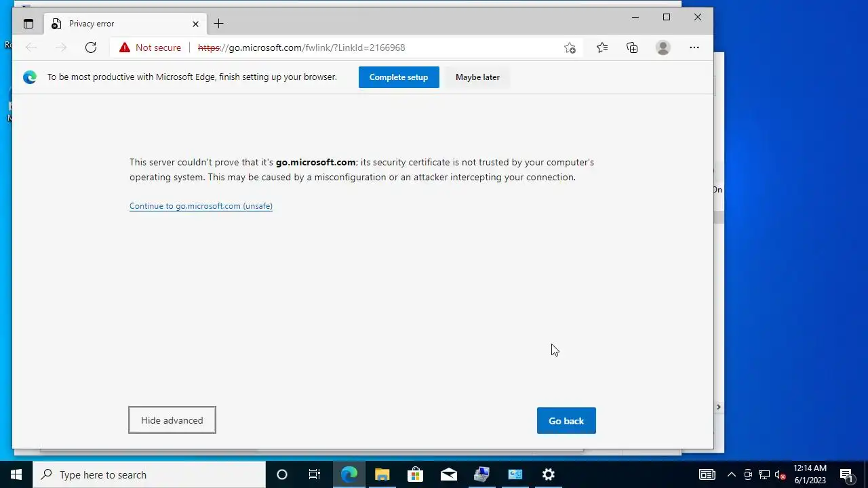Click the background window's right scroll arrow
The width and height of the screenshot is (868, 488).
719,407
